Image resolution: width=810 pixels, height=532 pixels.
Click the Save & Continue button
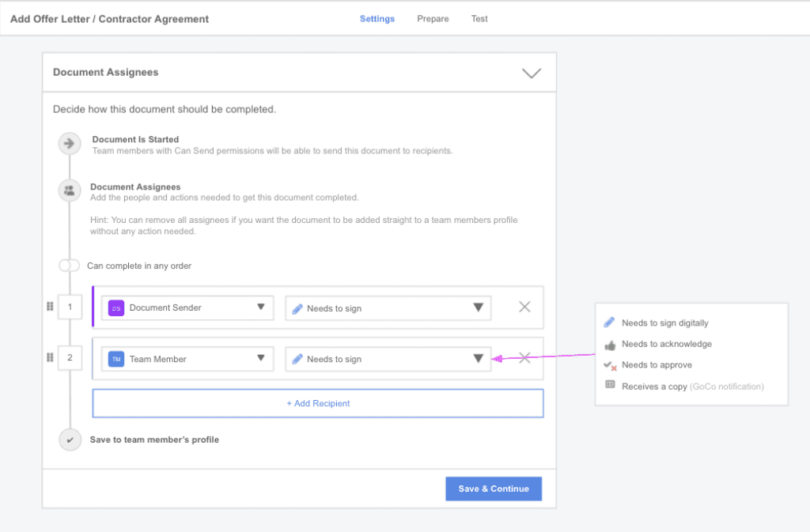[494, 489]
